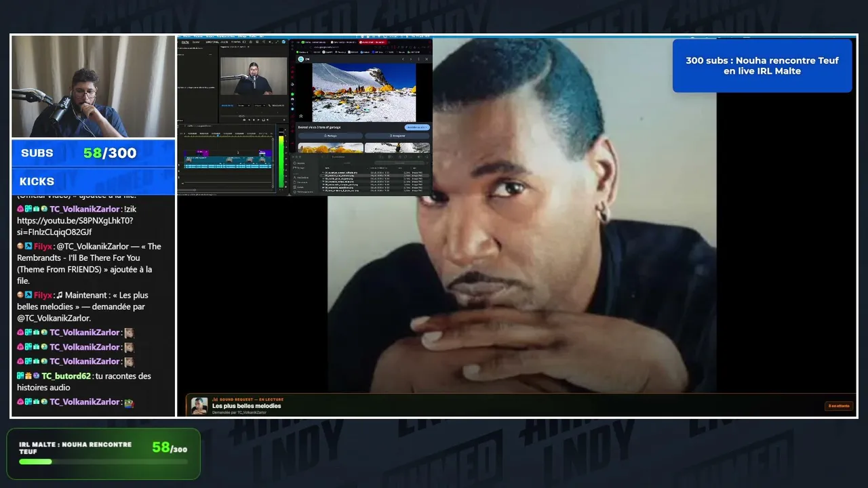Open the youtu.be link in chat
Screen dimensions: 868x488
tap(75, 226)
